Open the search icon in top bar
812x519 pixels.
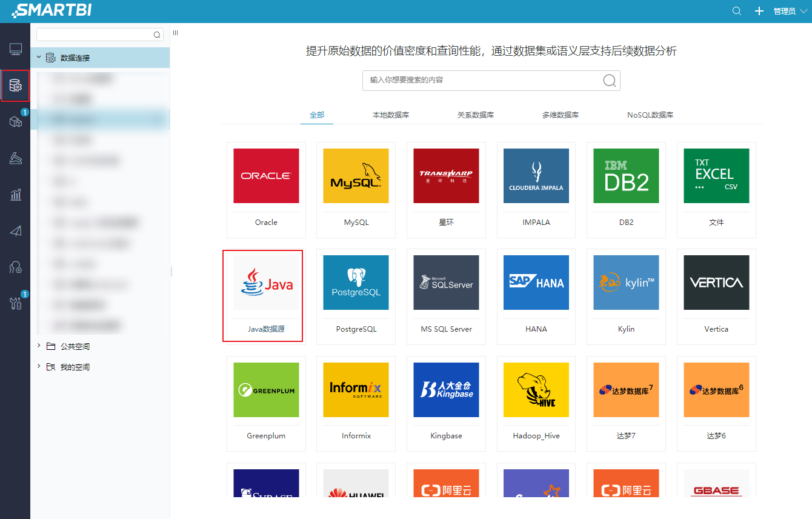(x=737, y=11)
